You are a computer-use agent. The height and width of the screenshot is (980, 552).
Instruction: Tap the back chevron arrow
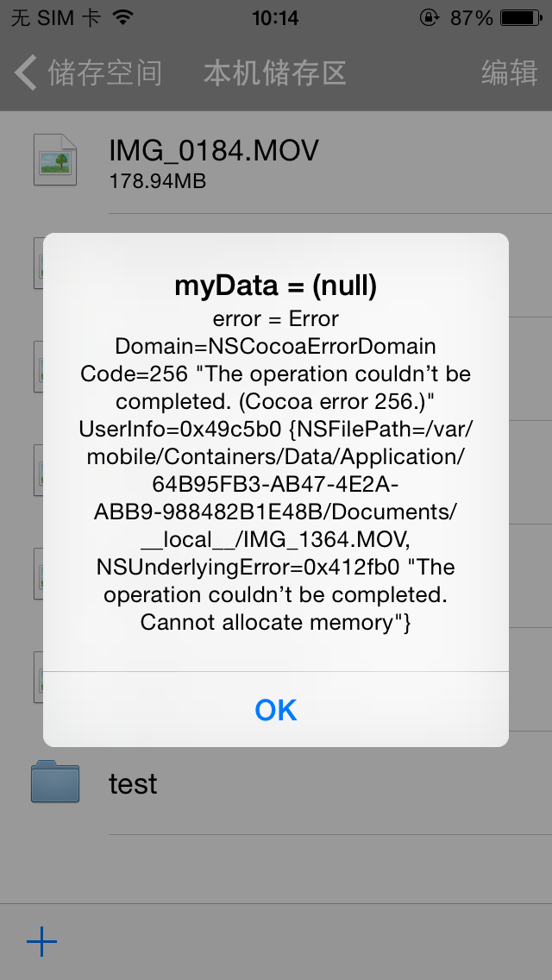(x=26, y=72)
